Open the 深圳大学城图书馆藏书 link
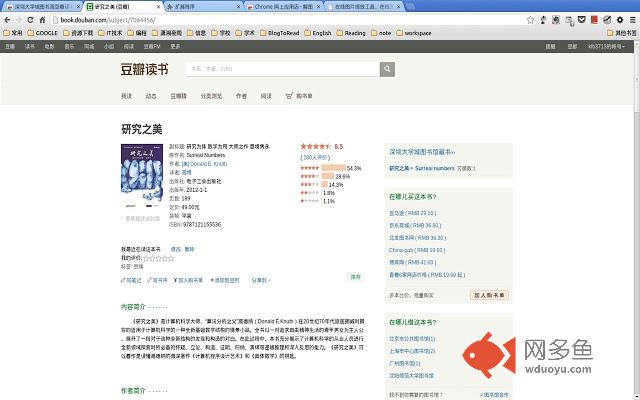This screenshot has height=400, width=640. 422,152
